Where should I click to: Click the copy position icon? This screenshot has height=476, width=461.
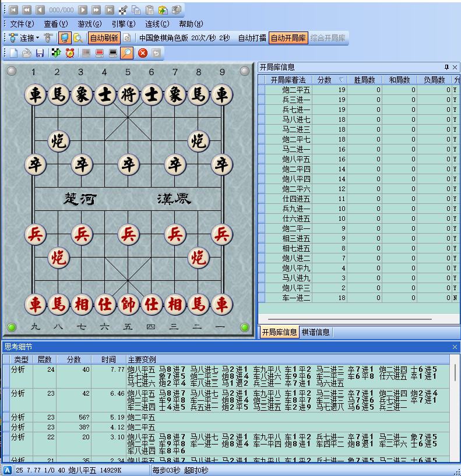(x=136, y=10)
